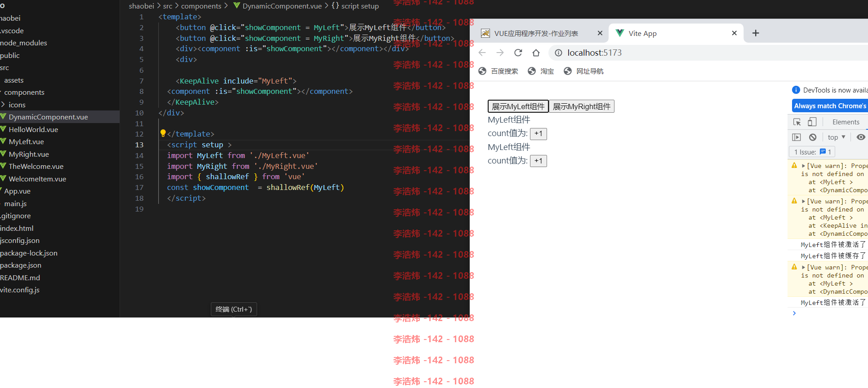Open the 网址导航 bookmark

coord(583,71)
